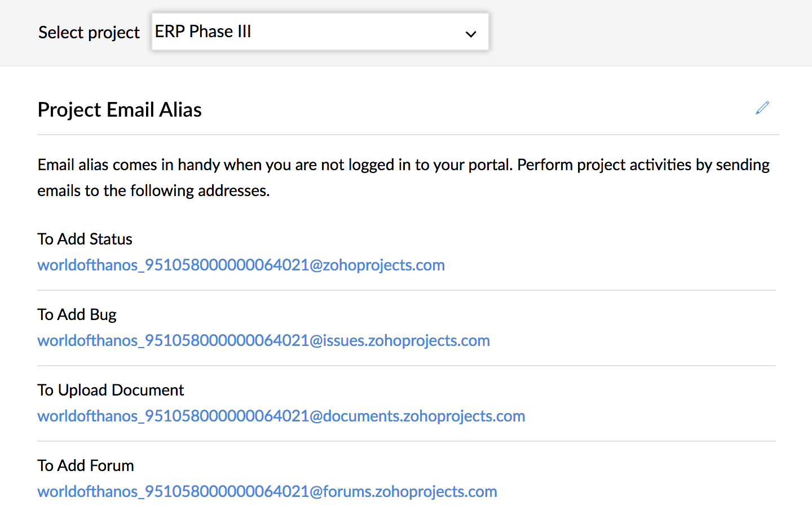Click the "To Add Forum" label
The height and width of the screenshot is (515, 812).
point(86,465)
